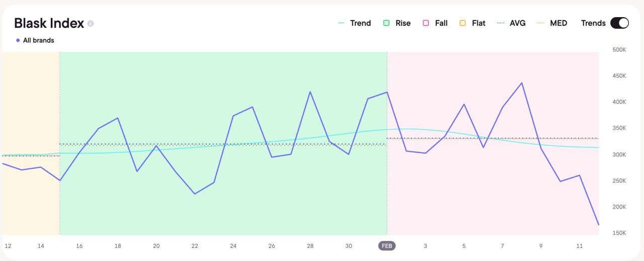Click the Rise legend label text
The width and height of the screenshot is (644, 261).
403,23
